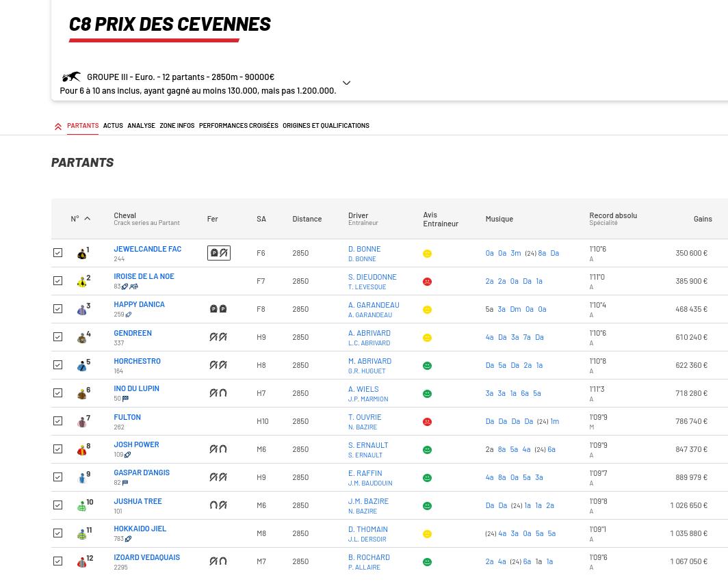This screenshot has width=728, height=586.
Task: Click the double chevron up icon beside PARTANTS tab
Action: pos(58,126)
